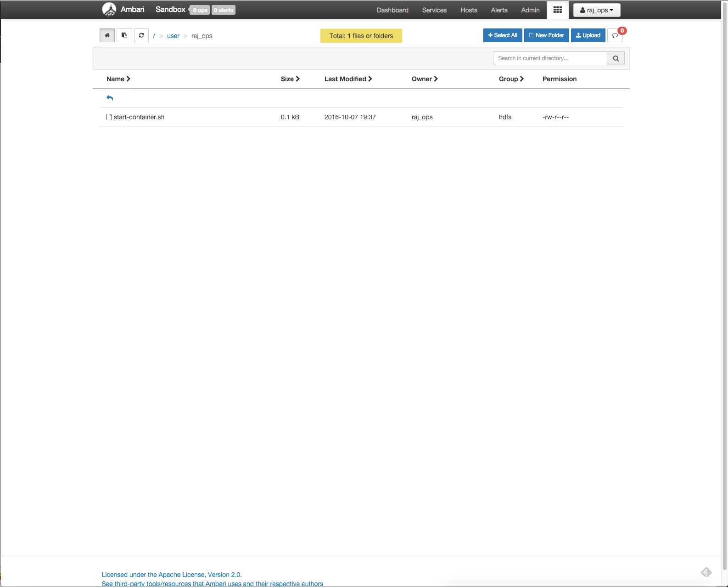This screenshot has width=728, height=587.
Task: Navigate to root slash breadcrumb
Action: pyautogui.click(x=154, y=36)
